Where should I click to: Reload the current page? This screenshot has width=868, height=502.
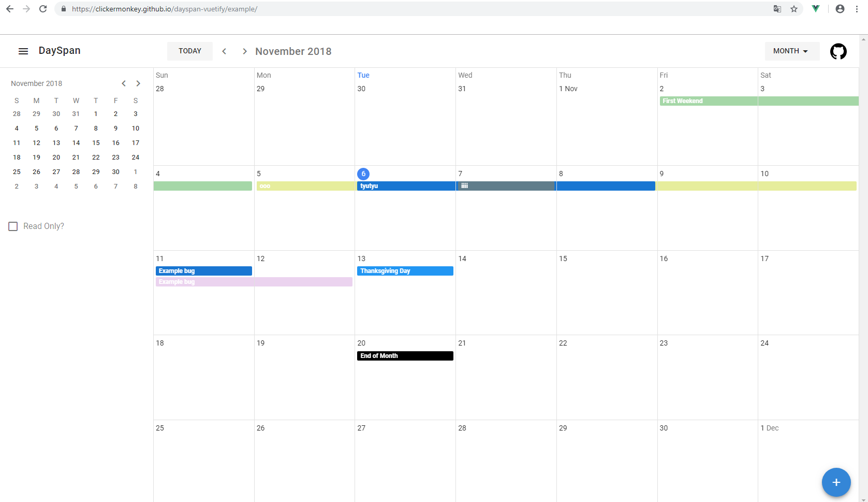(x=43, y=9)
